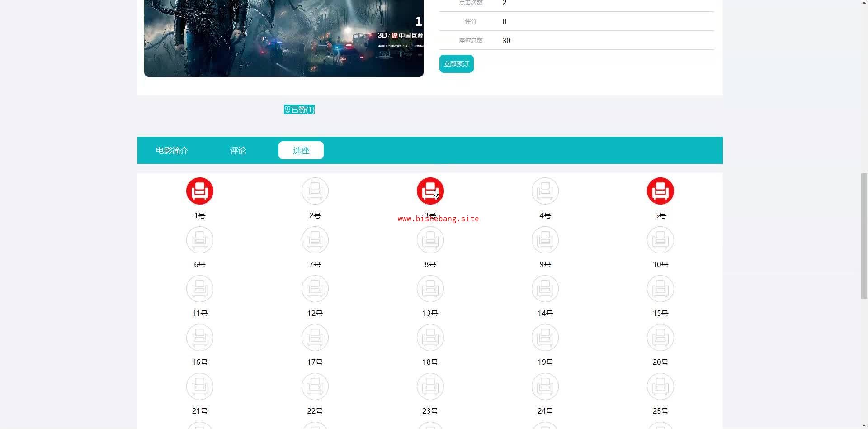Select seat 24号 icon
868x429 pixels.
[x=545, y=386]
